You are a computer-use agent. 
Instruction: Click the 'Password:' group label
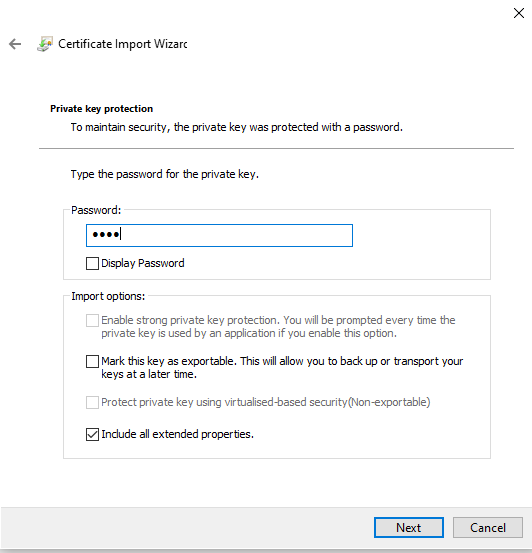coord(96,210)
